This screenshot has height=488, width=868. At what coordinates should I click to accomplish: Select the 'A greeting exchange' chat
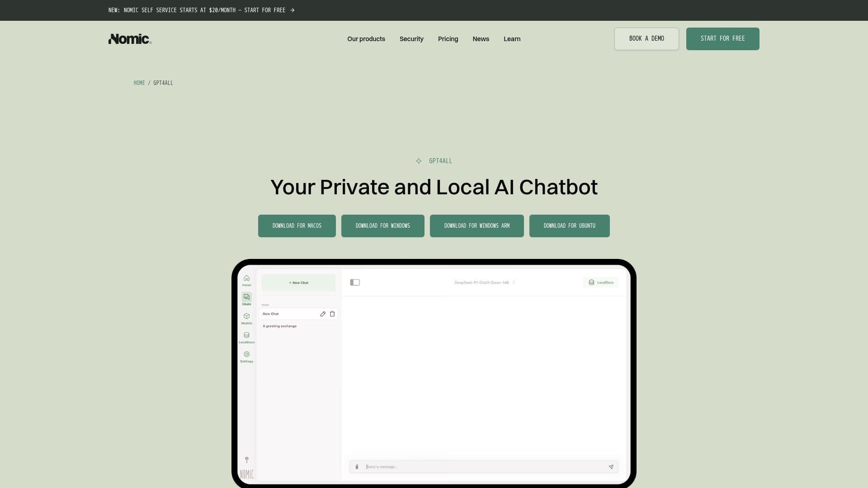[x=279, y=326]
